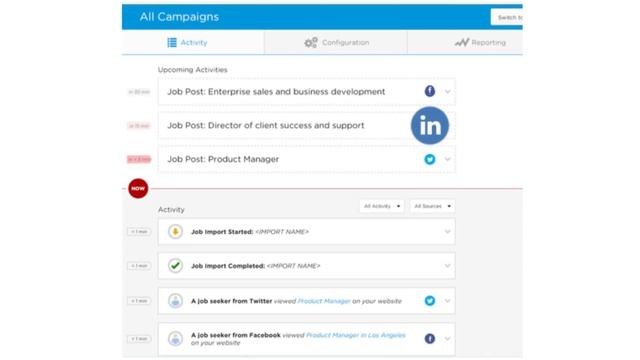The image size is (640, 360).
Task: Click time badge beside Job Import Started
Action: coord(139,232)
